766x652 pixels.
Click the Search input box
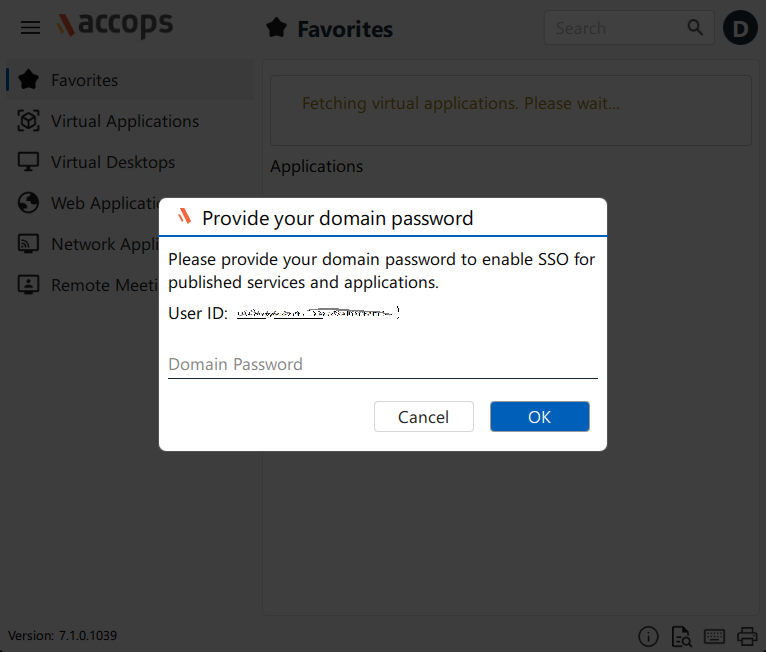click(x=617, y=28)
